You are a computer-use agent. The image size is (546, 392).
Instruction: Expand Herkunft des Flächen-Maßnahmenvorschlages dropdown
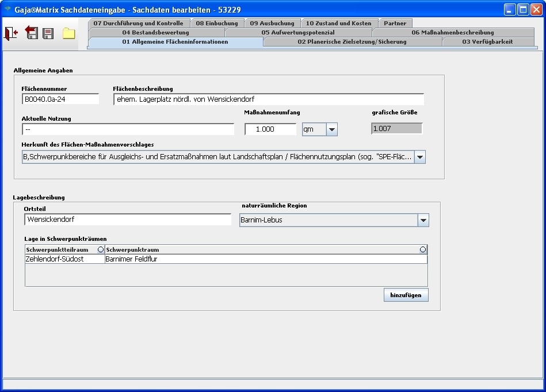coord(420,157)
